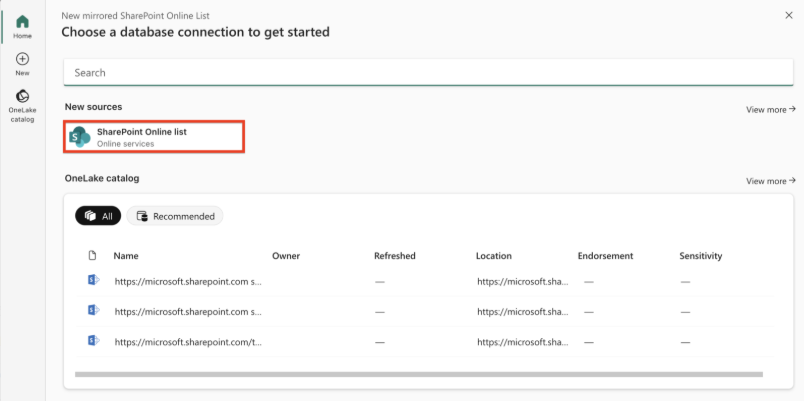The image size is (804, 401).
Task: Sort by the Owner column header
Action: click(286, 256)
